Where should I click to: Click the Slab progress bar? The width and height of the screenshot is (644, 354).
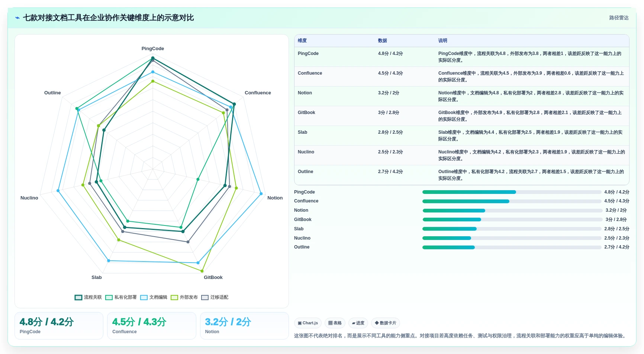512,229
